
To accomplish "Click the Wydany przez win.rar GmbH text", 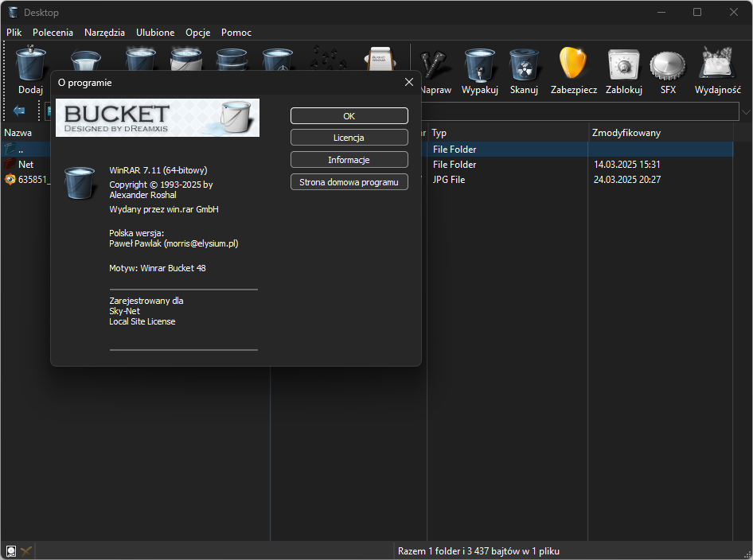I will (164, 209).
